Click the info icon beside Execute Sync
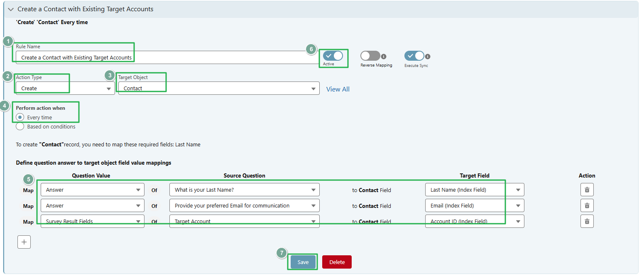This screenshot has height=279, width=644. (x=428, y=56)
